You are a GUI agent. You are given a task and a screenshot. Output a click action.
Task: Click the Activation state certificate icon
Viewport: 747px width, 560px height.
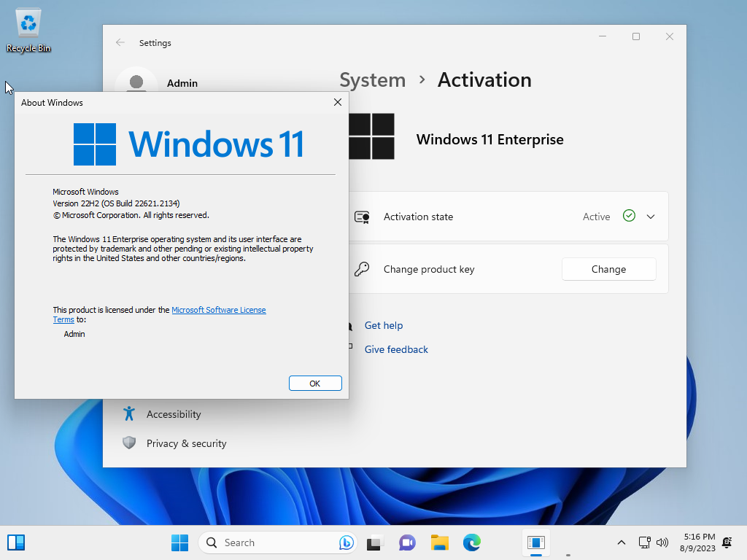(362, 217)
